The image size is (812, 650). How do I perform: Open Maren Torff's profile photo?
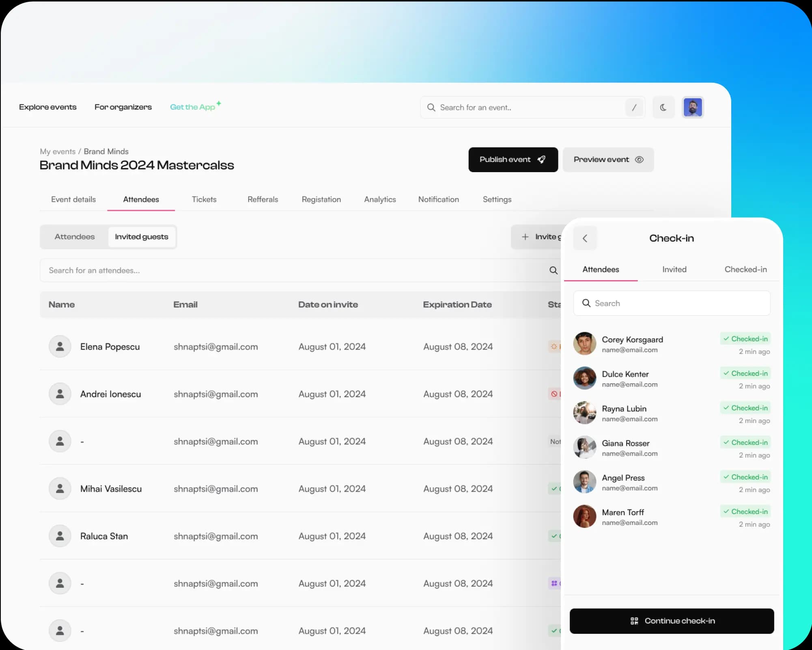point(584,516)
